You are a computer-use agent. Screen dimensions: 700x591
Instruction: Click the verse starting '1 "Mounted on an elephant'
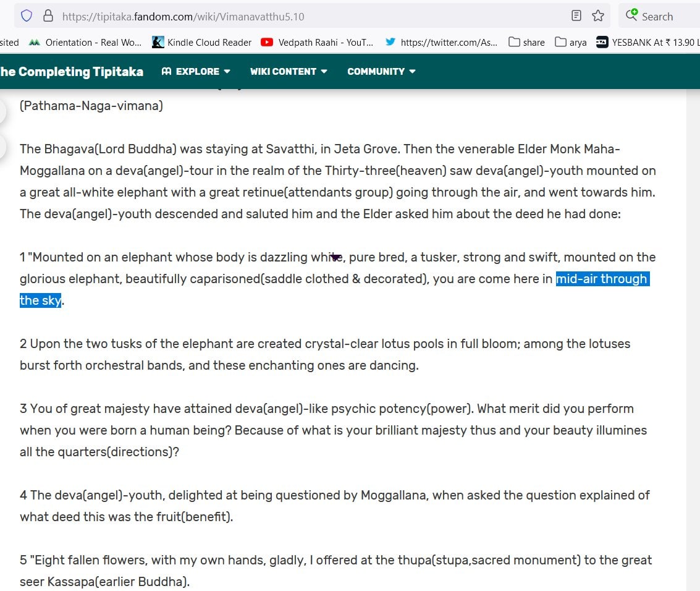[337, 279]
